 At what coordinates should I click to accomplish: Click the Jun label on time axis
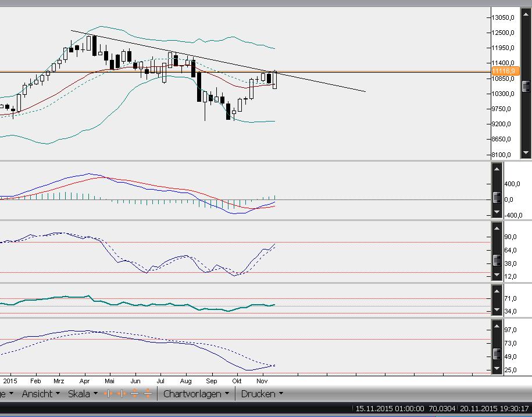coord(135,381)
